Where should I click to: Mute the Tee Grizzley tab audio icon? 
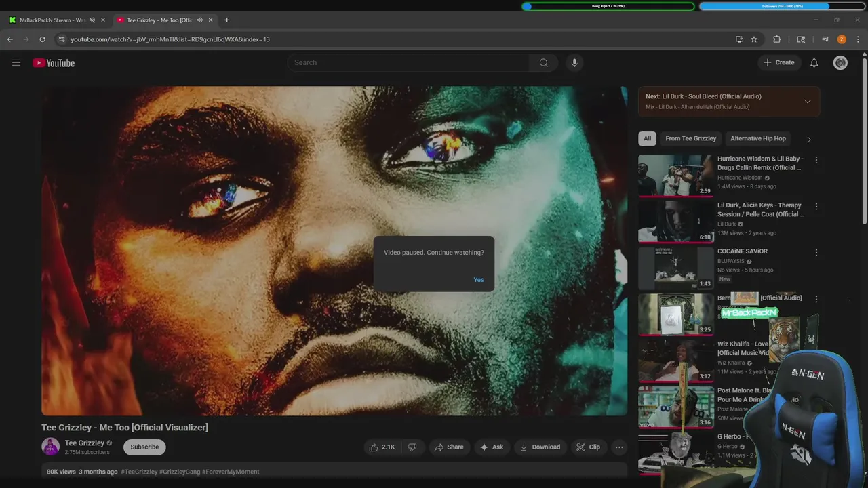(x=199, y=20)
